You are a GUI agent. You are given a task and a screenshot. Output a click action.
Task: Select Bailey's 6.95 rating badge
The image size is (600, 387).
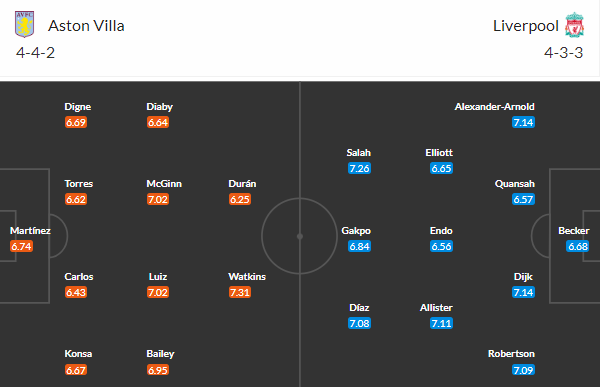coord(158,370)
